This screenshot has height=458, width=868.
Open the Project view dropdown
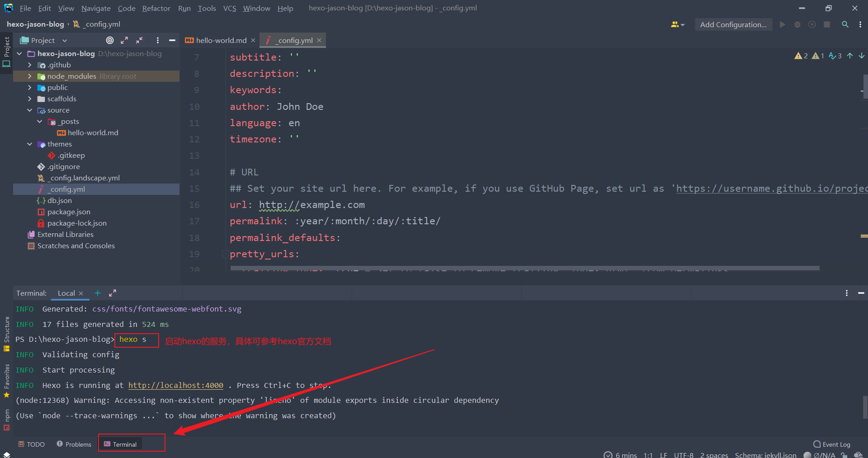65,40
